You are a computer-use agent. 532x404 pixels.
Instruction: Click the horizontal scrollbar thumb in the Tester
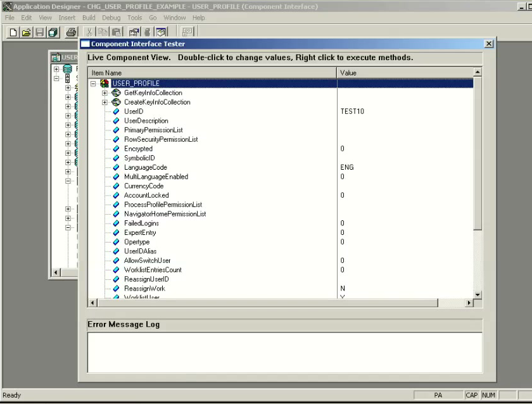[x=267, y=303]
